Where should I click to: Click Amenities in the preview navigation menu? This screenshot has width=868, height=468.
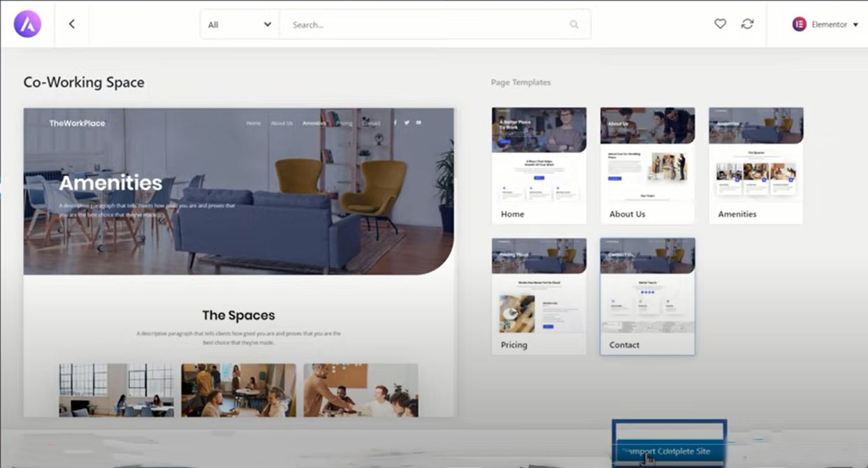(x=314, y=123)
